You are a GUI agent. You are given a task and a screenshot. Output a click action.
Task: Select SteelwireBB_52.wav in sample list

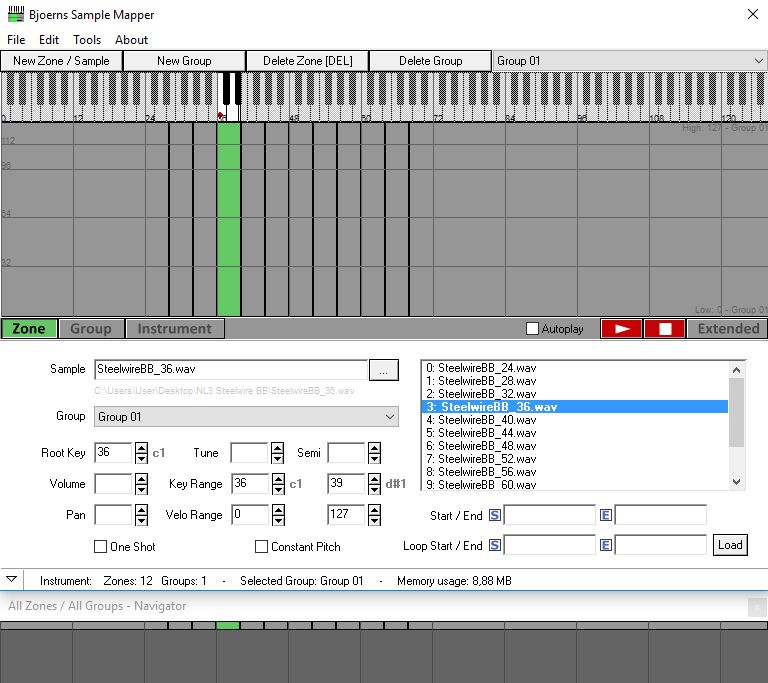[574, 459]
